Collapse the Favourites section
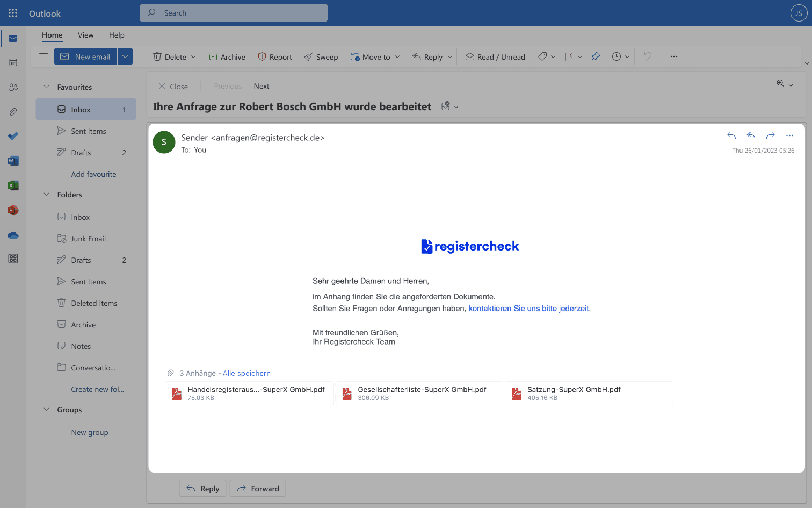The width and height of the screenshot is (812, 508). tap(46, 87)
